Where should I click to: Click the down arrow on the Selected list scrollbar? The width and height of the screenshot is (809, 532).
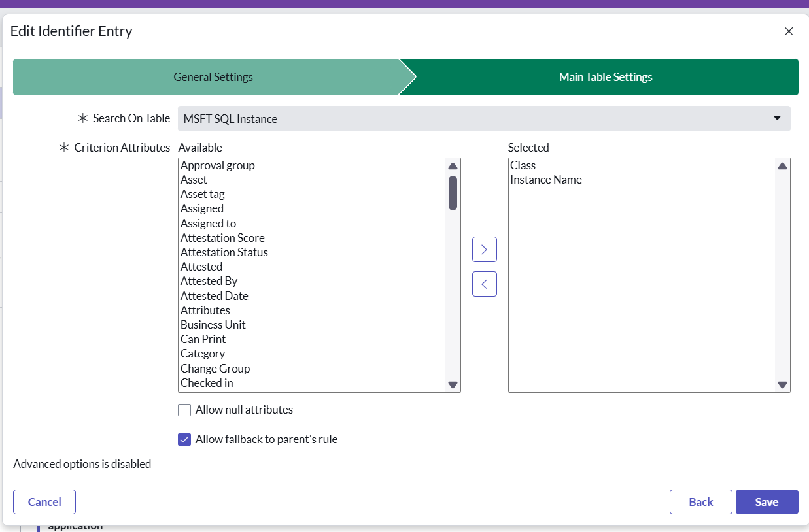pos(782,385)
